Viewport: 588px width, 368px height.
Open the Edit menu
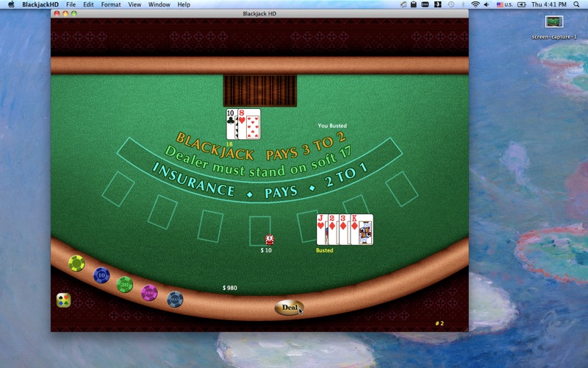tap(88, 4)
